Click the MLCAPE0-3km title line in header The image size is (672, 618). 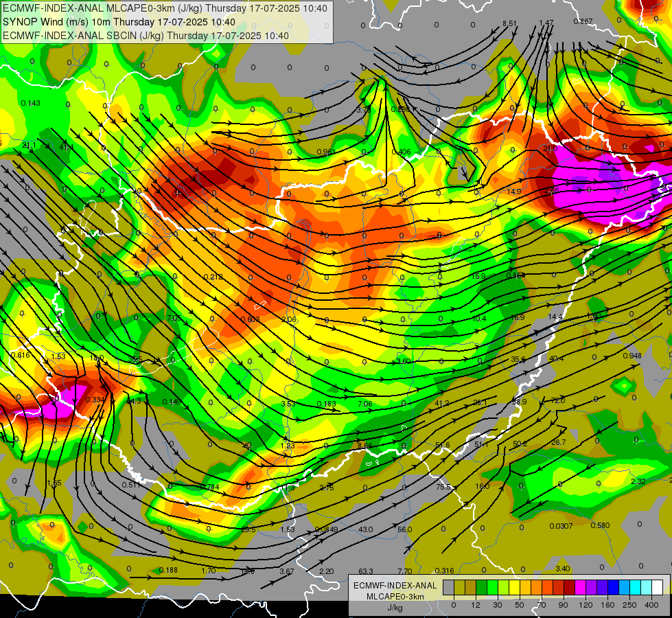point(165,8)
